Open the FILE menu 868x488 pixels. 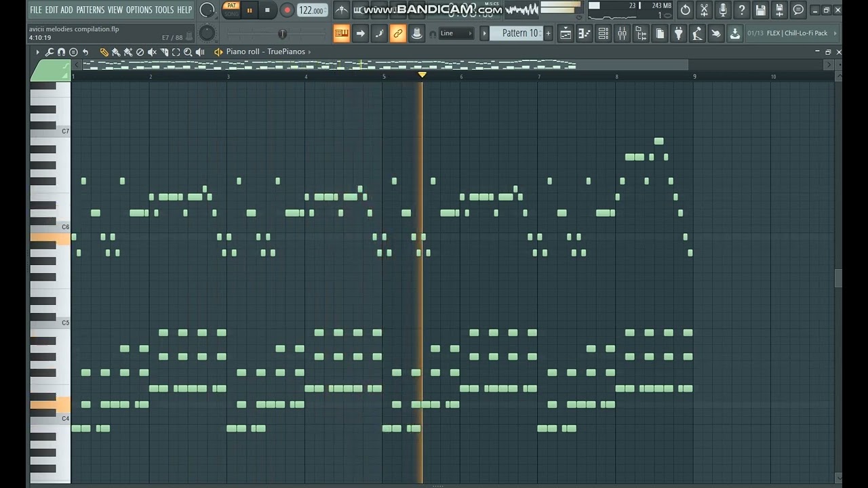pyautogui.click(x=36, y=9)
